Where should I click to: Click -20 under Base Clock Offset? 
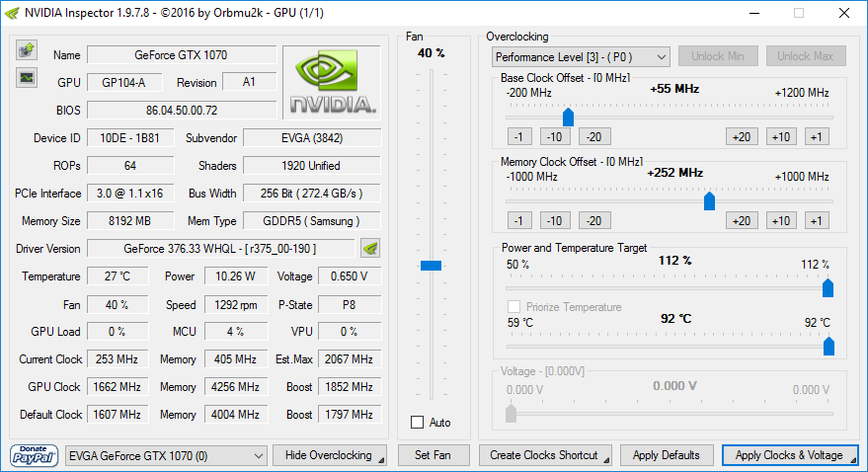594,136
